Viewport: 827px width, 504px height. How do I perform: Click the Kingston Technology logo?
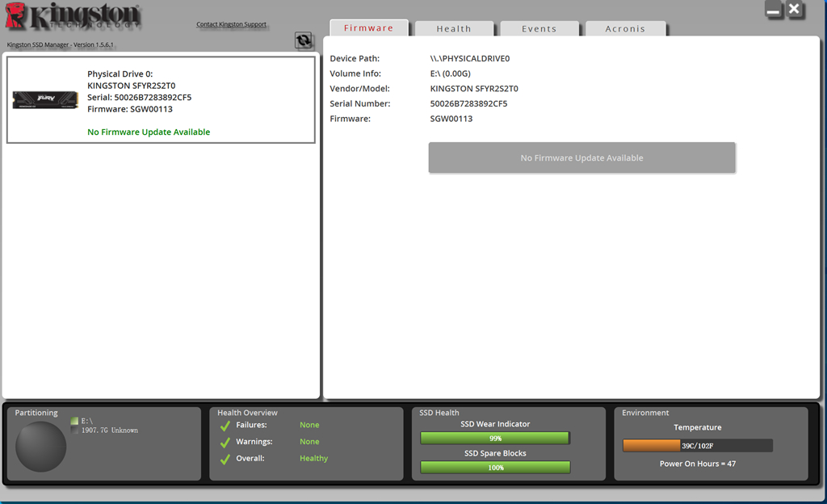click(72, 16)
